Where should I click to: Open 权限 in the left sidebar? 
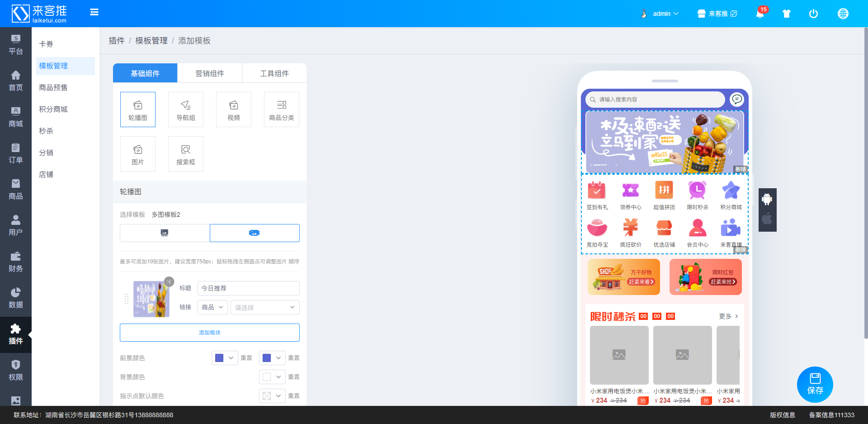[x=16, y=371]
